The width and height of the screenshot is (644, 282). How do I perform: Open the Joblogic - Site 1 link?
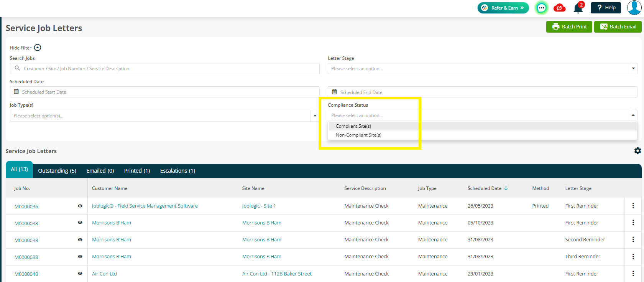[259, 206]
